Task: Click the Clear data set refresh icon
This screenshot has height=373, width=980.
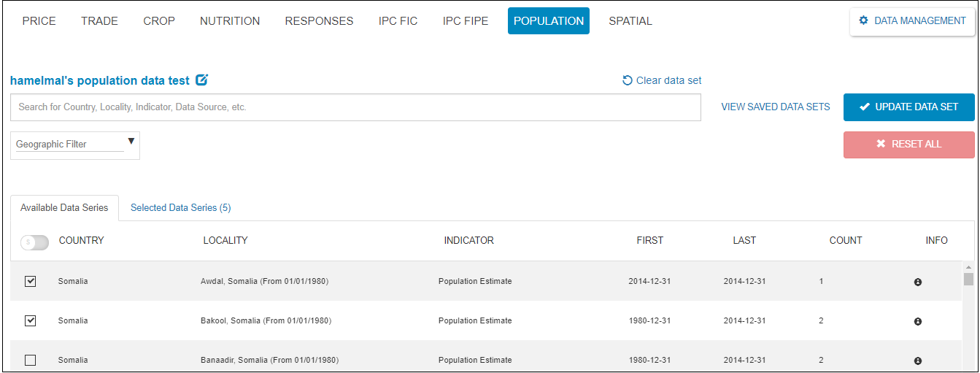Action: pyautogui.click(x=627, y=80)
